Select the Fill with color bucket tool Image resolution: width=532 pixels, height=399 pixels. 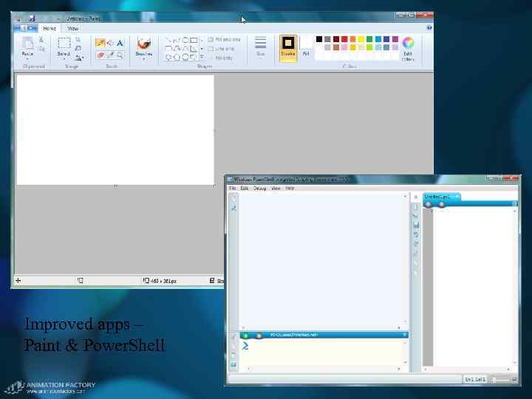(x=110, y=43)
